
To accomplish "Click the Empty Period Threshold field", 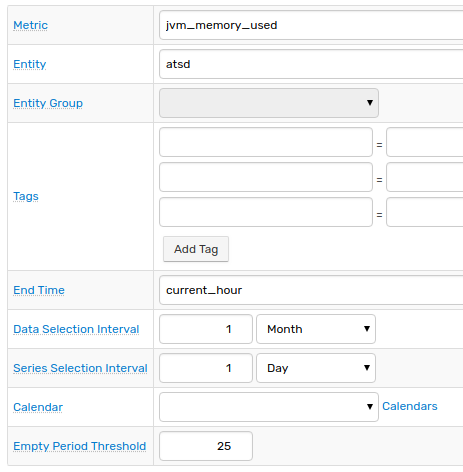I will pos(206,446).
